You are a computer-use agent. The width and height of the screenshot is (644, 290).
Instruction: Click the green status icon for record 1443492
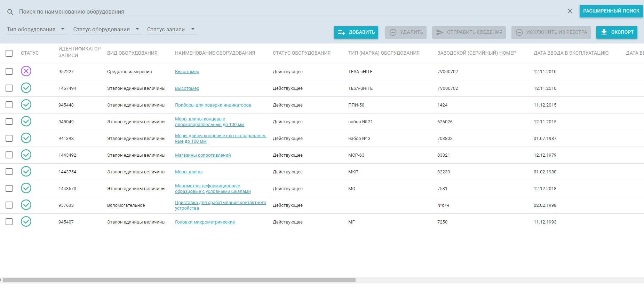pyautogui.click(x=26, y=155)
